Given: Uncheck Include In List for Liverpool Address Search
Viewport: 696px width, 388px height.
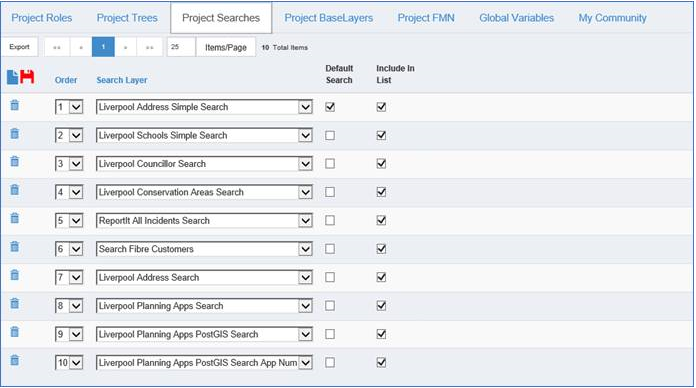Looking at the screenshot, I should tap(381, 277).
